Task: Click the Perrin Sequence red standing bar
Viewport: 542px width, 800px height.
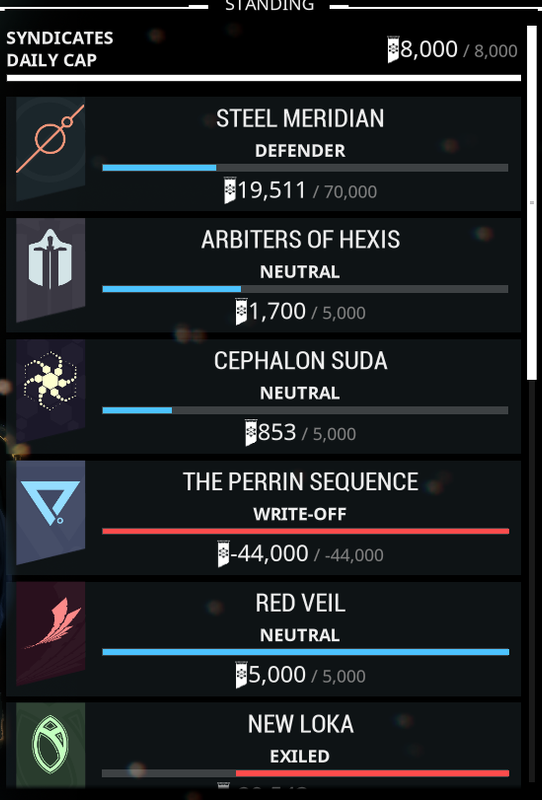Action: (305, 531)
